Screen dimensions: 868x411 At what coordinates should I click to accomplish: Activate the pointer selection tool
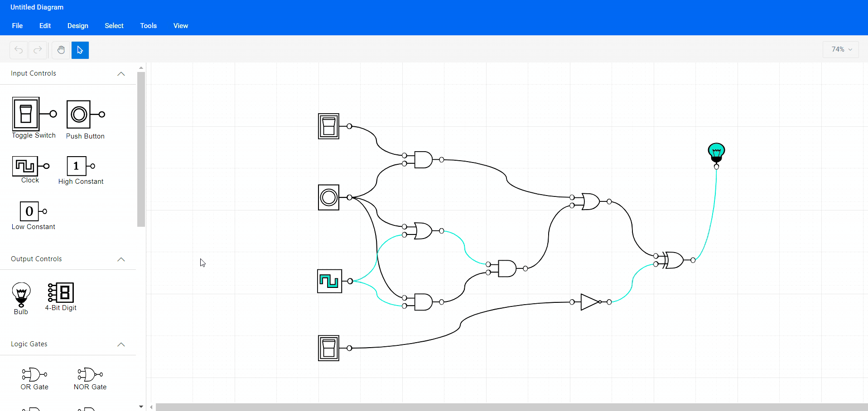(x=80, y=50)
